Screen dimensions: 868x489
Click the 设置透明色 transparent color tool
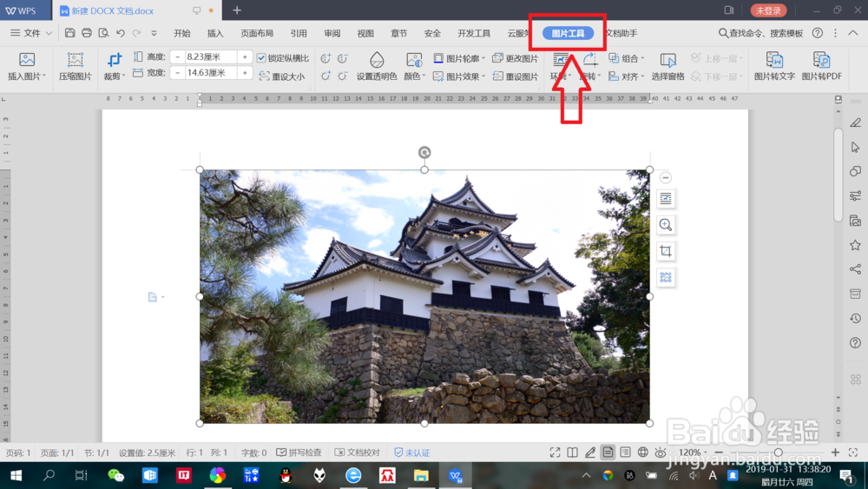tap(377, 67)
